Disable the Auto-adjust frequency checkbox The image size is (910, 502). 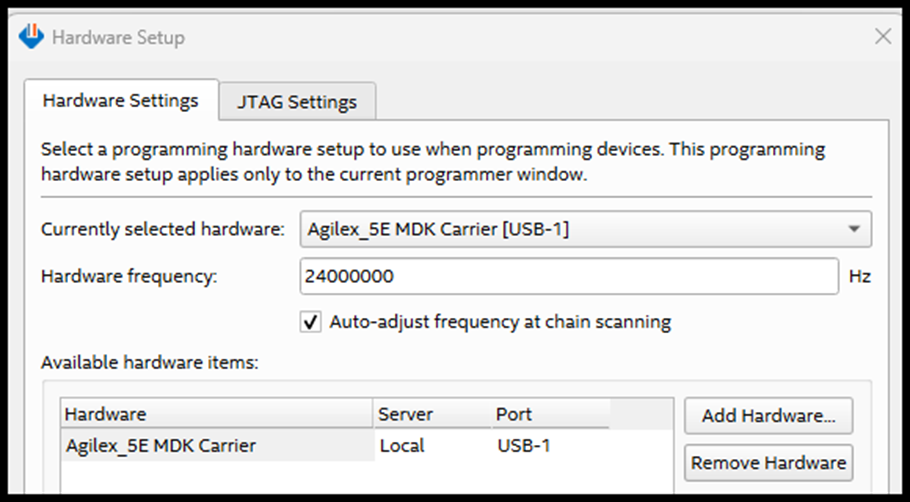(311, 322)
